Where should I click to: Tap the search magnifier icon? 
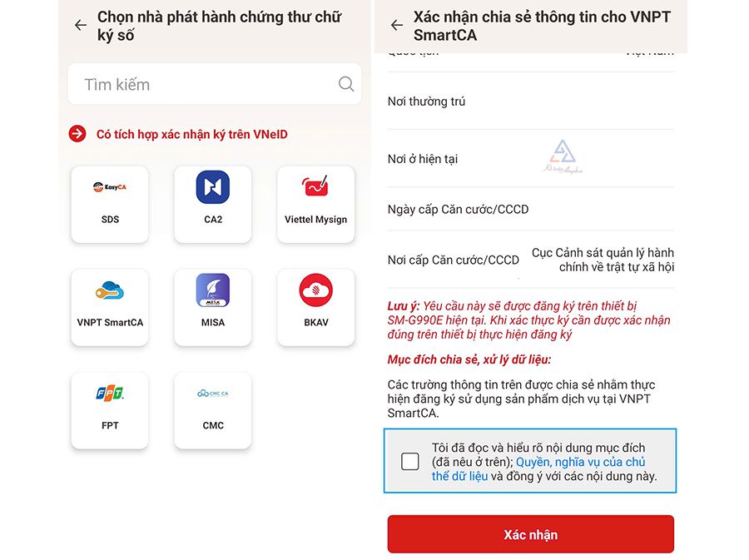click(346, 84)
